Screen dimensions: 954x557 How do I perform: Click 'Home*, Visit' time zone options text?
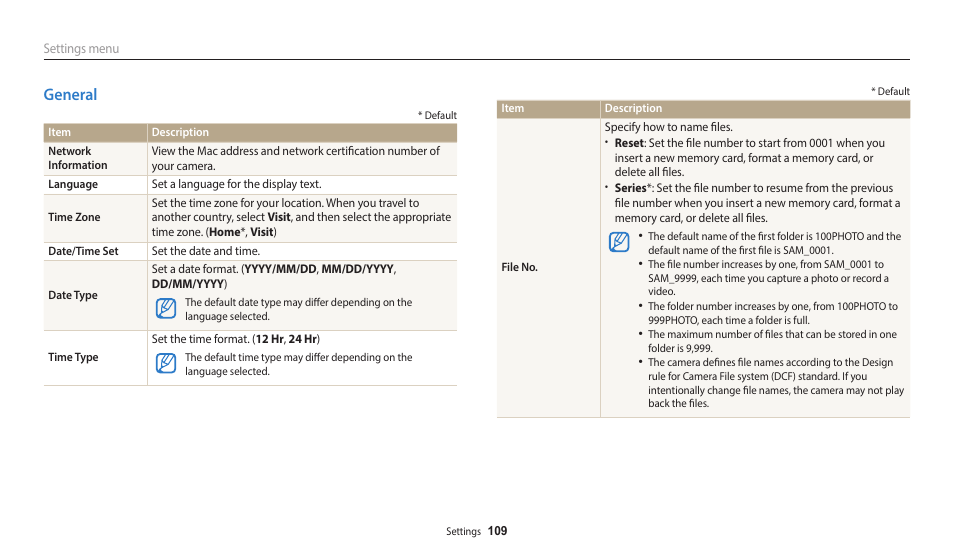click(x=242, y=232)
